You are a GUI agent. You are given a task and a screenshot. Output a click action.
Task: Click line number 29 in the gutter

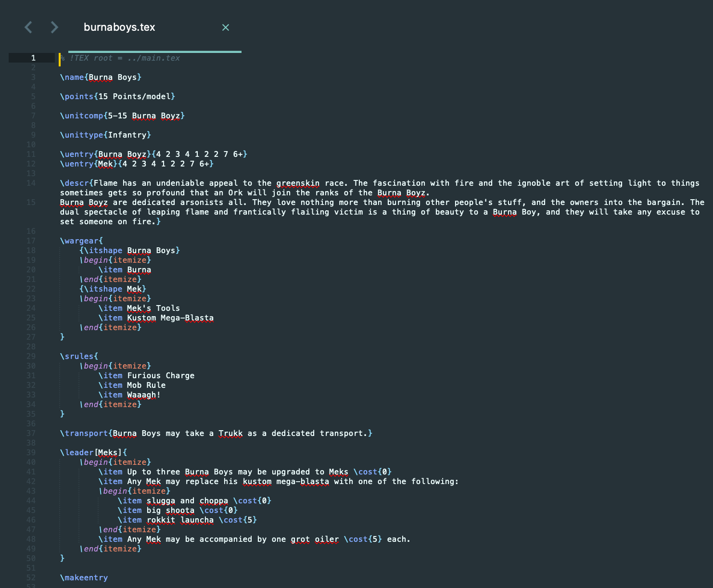coord(31,357)
